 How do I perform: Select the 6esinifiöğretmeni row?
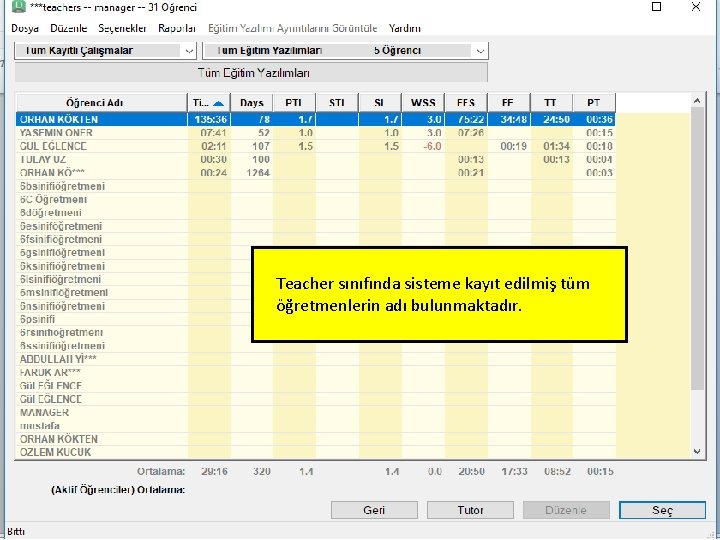pyautogui.click(x=316, y=226)
